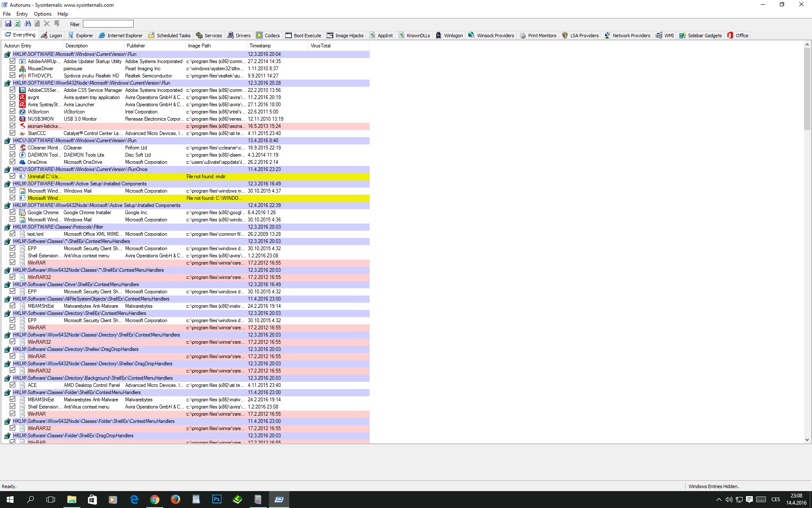Uncheck the AdobeAAMUpdater autorun entry
812x508 pixels.
12,61
